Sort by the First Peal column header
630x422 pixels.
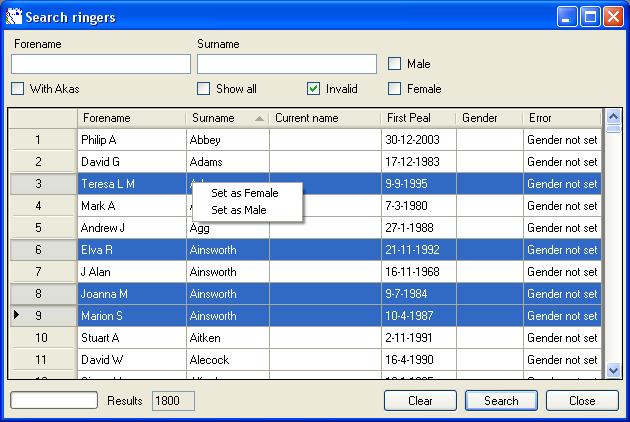(418, 118)
